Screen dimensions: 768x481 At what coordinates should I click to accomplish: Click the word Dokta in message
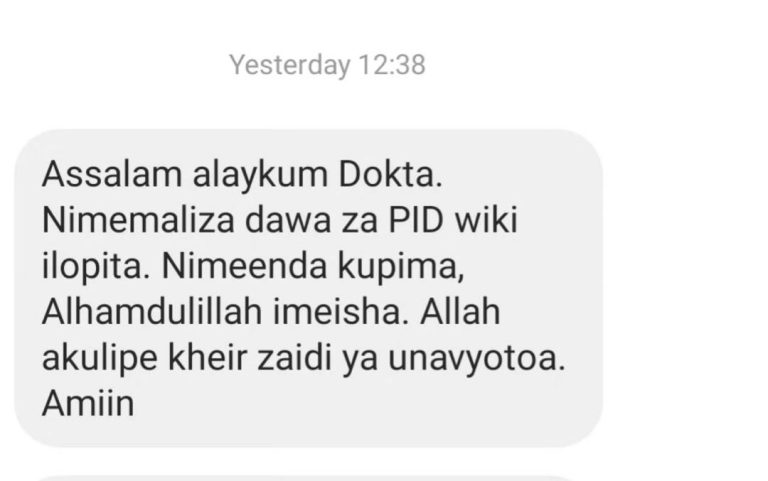click(x=390, y=174)
